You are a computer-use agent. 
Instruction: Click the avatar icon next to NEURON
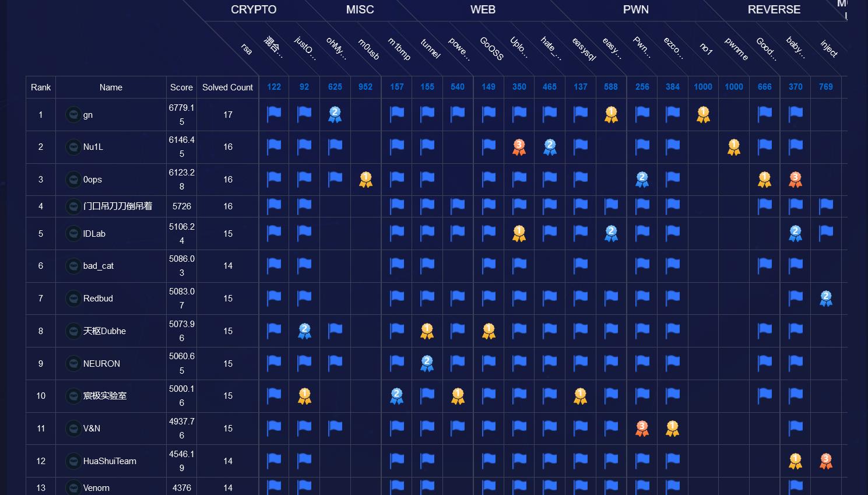[73, 364]
